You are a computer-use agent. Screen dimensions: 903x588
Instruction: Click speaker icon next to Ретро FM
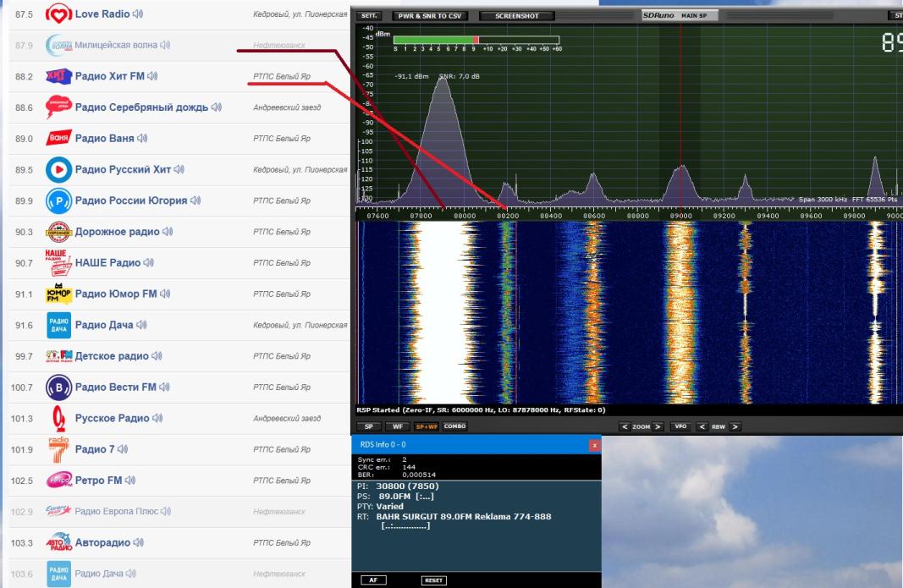(130, 481)
